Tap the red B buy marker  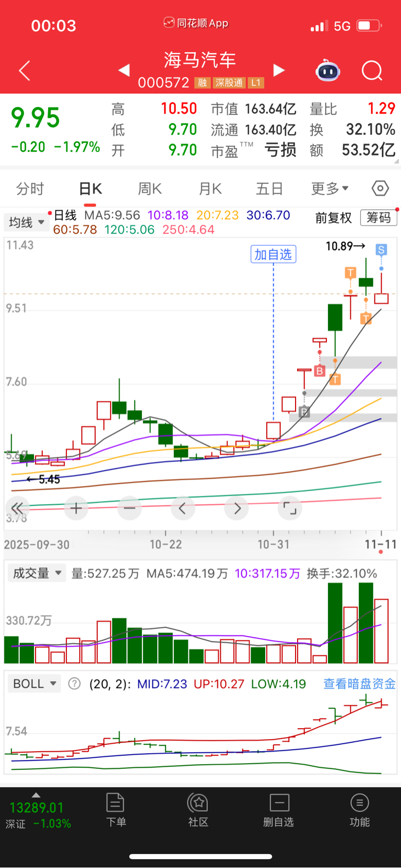(320, 371)
